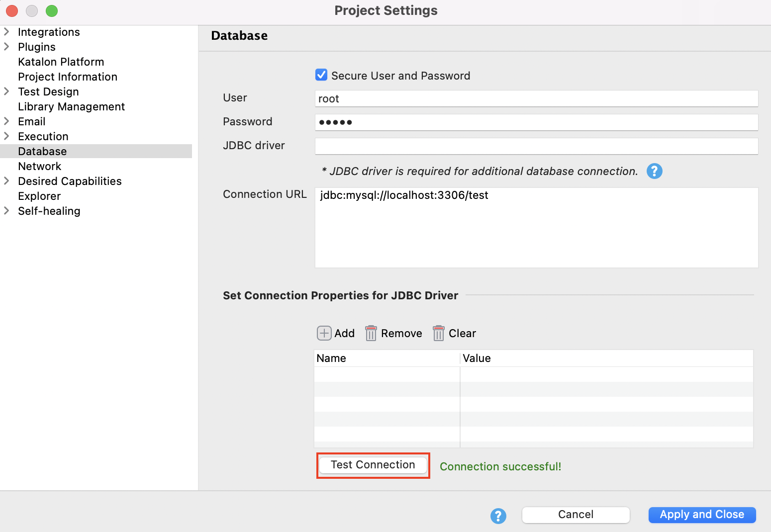Click the Remove trash icon
Image resolution: width=771 pixels, height=532 pixels.
pyautogui.click(x=371, y=333)
